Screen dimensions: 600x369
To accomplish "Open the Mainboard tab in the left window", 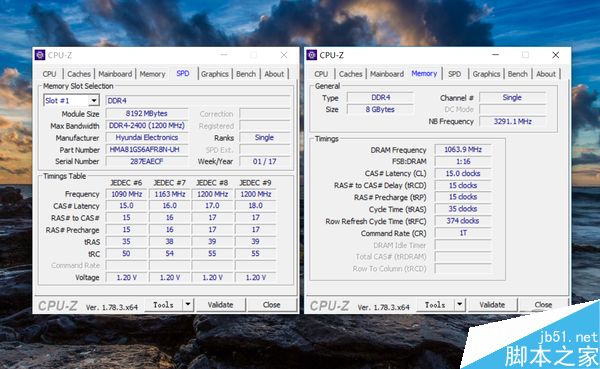I will coord(115,74).
